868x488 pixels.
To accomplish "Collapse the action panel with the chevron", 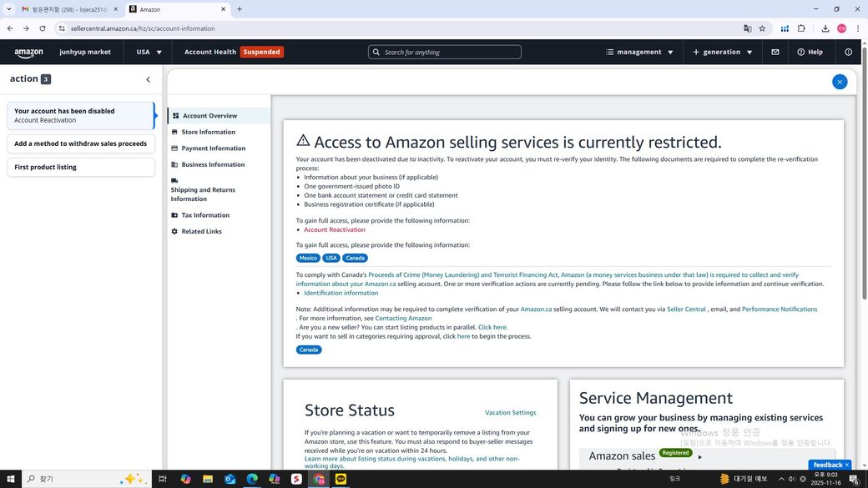I will (x=148, y=79).
